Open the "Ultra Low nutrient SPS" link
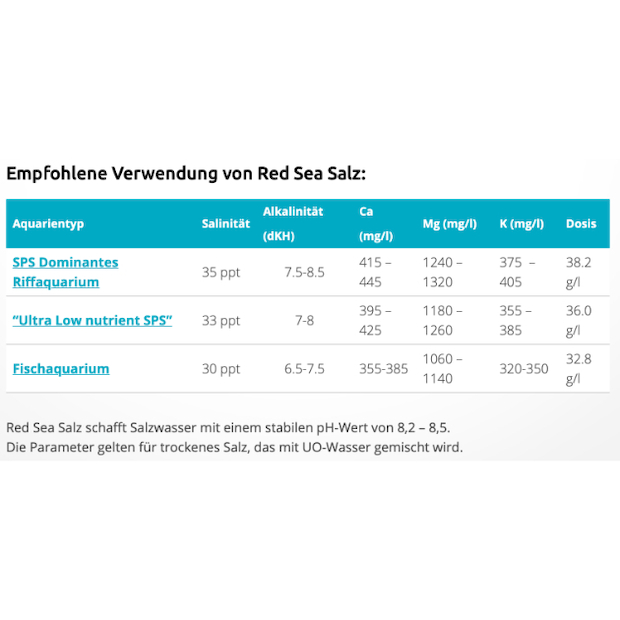The width and height of the screenshot is (620, 620). 92,320
